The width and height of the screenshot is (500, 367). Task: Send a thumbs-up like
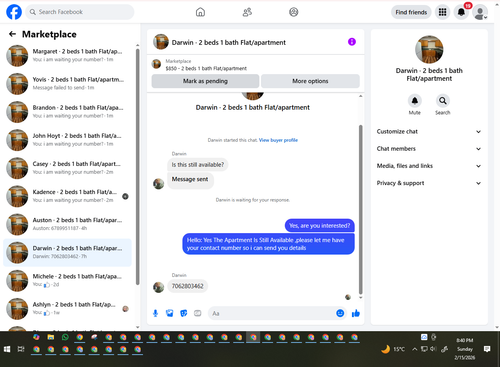click(x=356, y=313)
